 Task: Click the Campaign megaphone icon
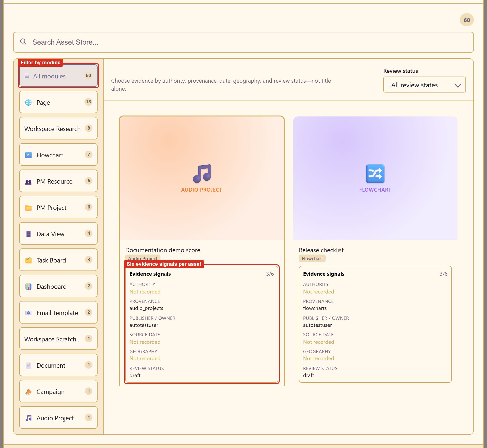click(28, 391)
